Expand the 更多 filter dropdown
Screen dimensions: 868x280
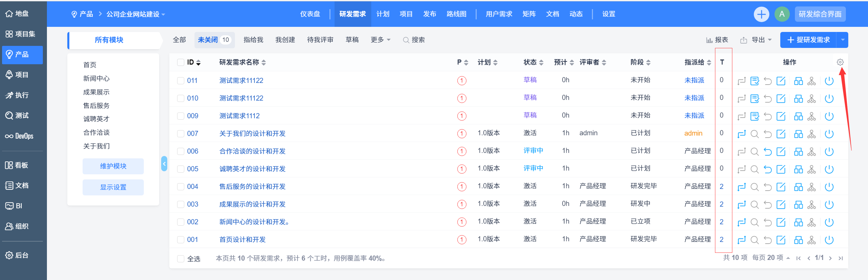tap(380, 40)
